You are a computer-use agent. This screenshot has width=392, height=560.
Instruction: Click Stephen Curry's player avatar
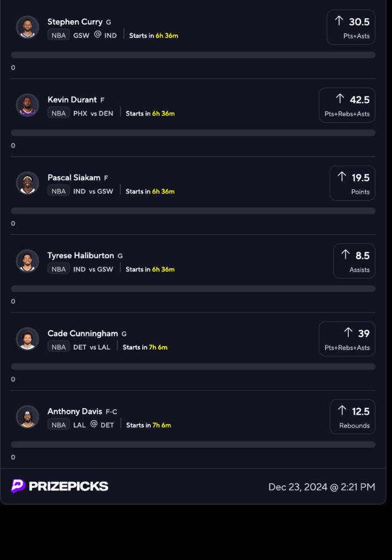click(27, 27)
